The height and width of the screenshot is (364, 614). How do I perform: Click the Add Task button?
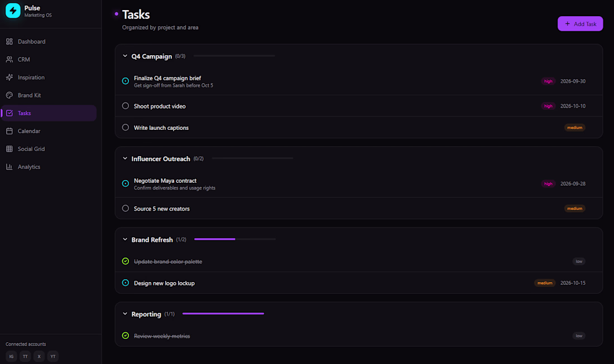(x=580, y=24)
